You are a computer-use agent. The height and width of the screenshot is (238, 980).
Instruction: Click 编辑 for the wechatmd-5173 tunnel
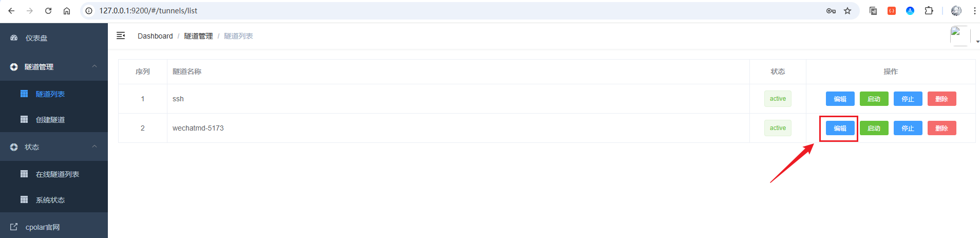point(840,128)
